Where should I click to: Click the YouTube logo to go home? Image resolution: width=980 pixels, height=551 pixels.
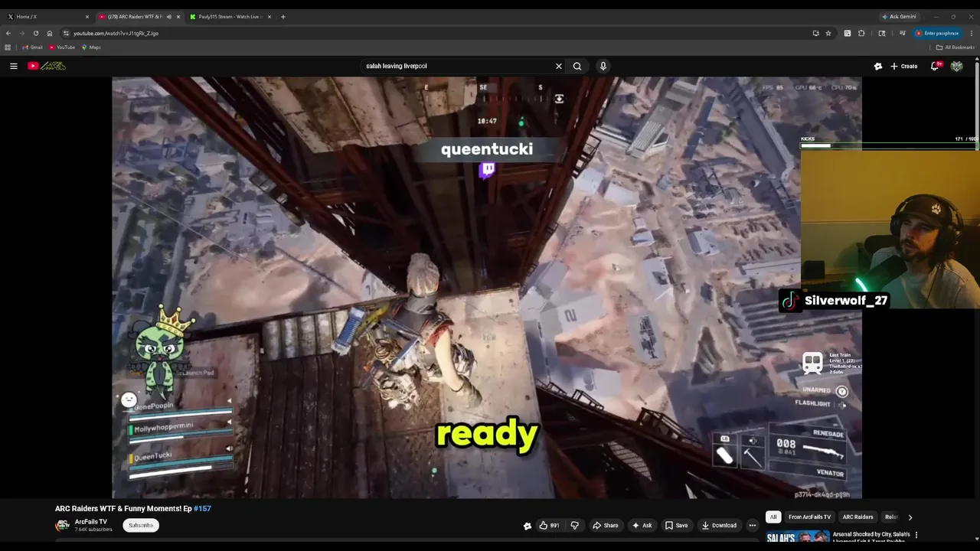pos(47,66)
